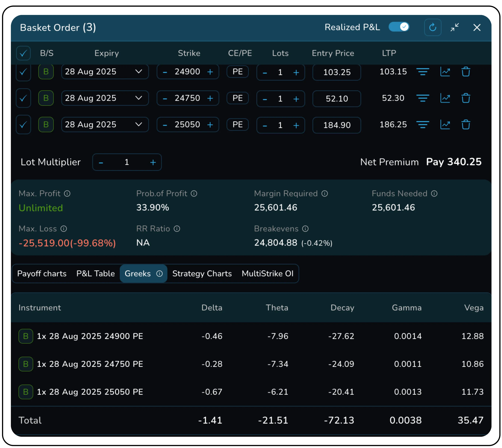Screen dimensions: 502x448
Task: Click the B badge on the 25050 PE Greeks row
Action: pos(26,392)
